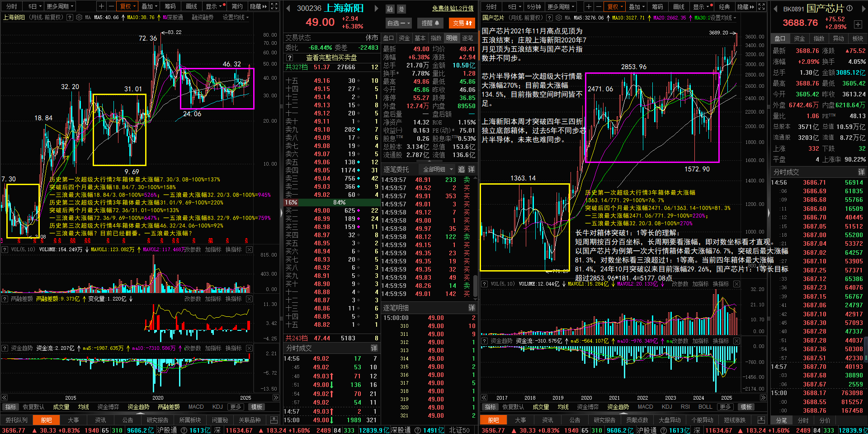Screen dimensions: 868x434
Task: Open help icon on left 资金趋势 panel
Action: tap(5, 348)
